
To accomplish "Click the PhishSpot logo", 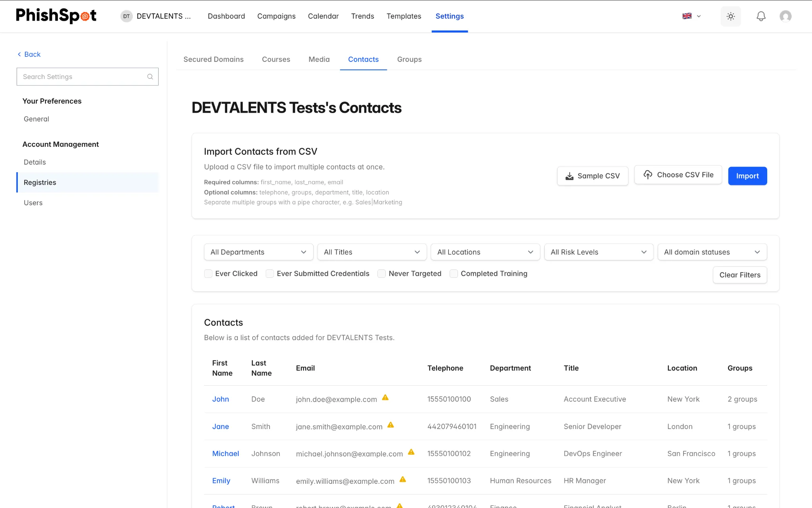I will 56,16.
